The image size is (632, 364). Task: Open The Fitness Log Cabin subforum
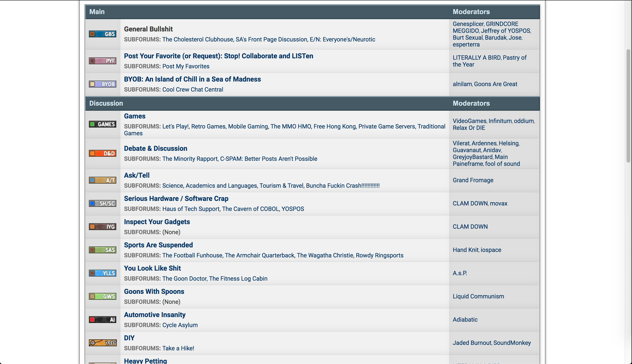tap(238, 279)
